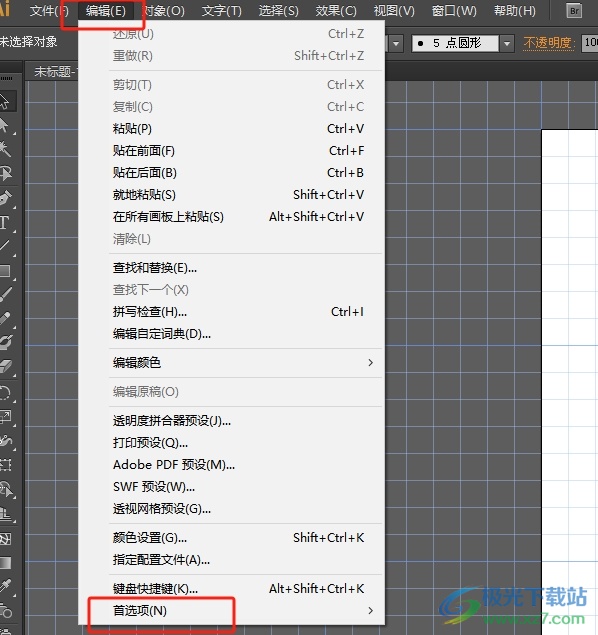Select the Free Transform tool
This screenshot has height=635, width=598.
tap(6, 465)
